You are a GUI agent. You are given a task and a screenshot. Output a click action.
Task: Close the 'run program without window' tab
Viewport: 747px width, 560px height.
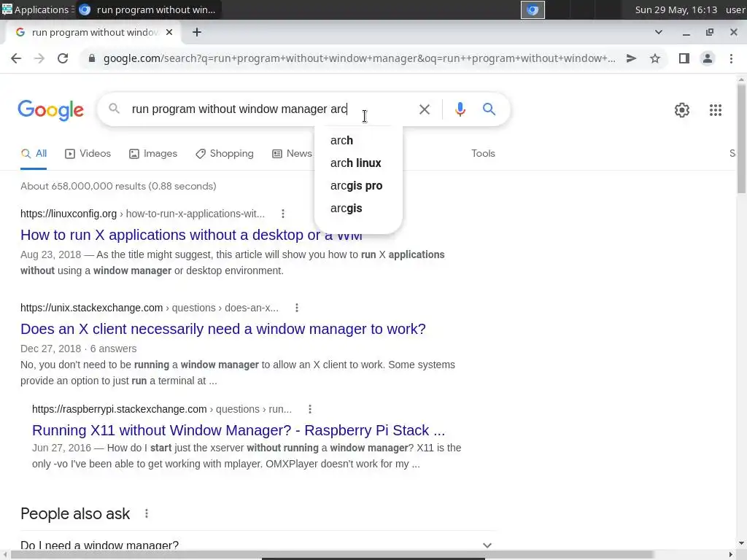tap(169, 32)
